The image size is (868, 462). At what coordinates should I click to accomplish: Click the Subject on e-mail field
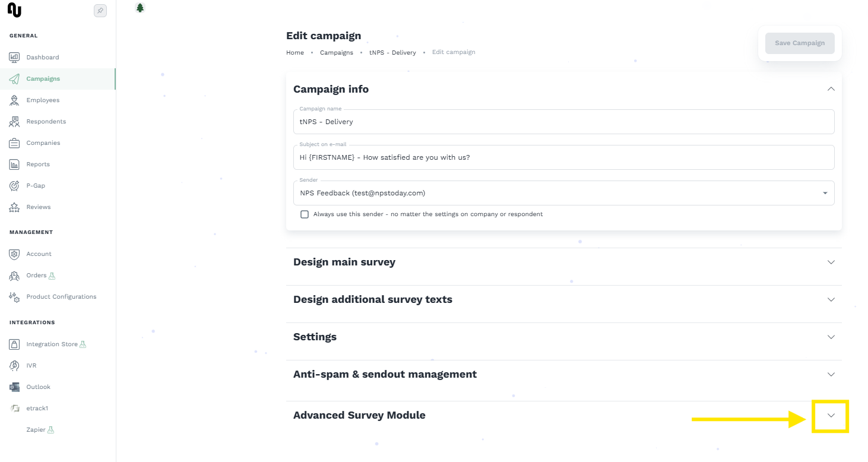point(563,157)
